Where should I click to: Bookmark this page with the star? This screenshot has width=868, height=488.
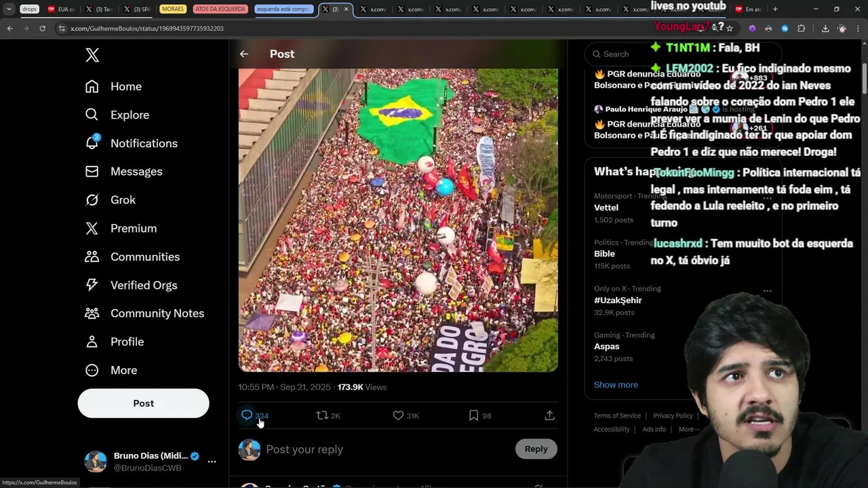730,28
